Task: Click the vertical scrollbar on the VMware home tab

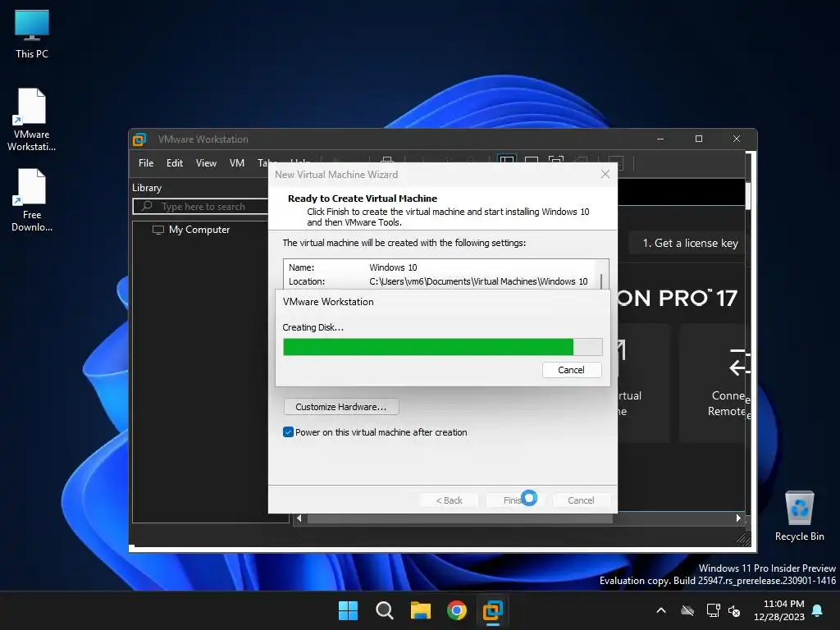Action: pyautogui.click(x=748, y=195)
